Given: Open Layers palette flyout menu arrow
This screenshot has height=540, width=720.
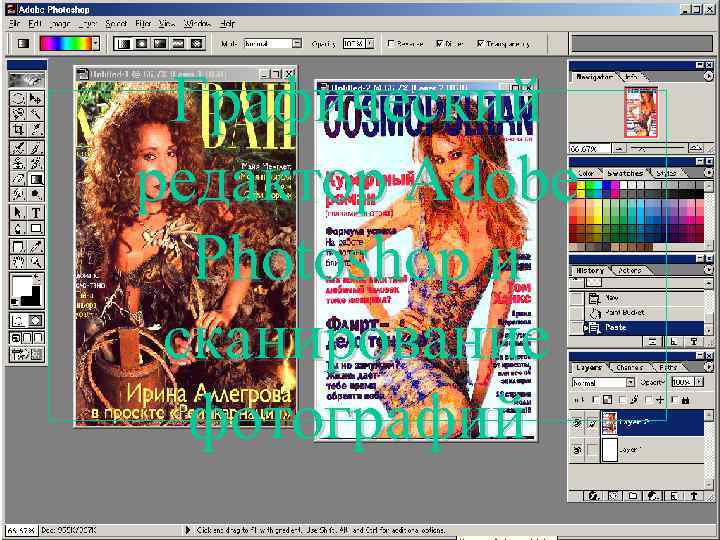Looking at the screenshot, I should tap(709, 367).
